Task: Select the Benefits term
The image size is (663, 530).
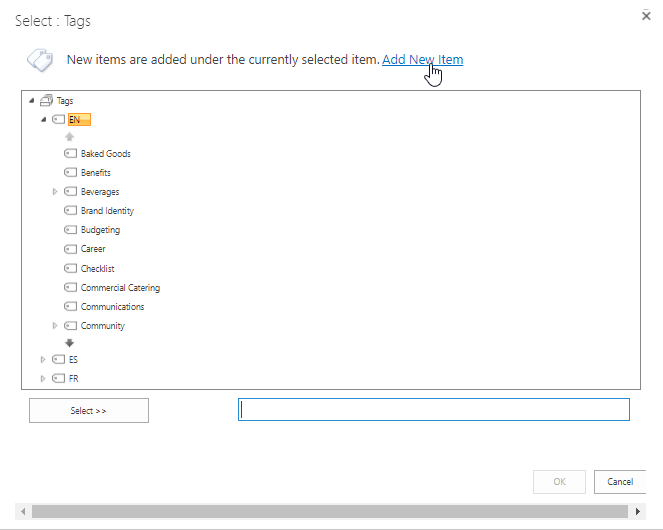Action: pyautogui.click(x=96, y=173)
